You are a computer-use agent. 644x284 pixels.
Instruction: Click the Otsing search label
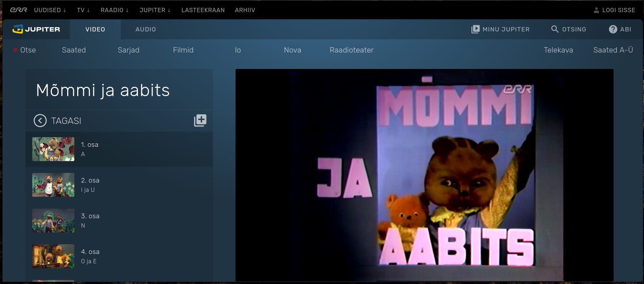574,29
